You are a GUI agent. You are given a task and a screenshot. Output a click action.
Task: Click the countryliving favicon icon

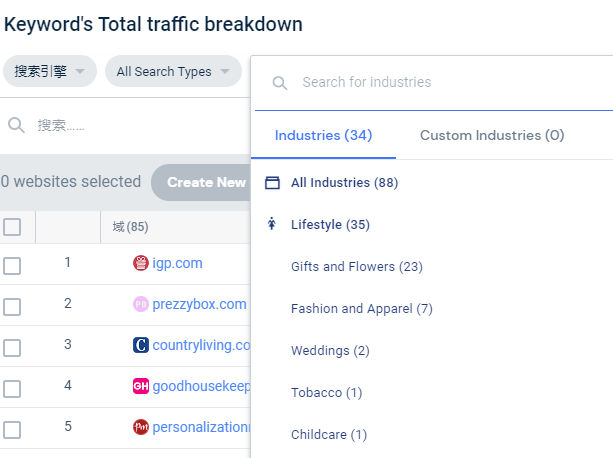(140, 345)
